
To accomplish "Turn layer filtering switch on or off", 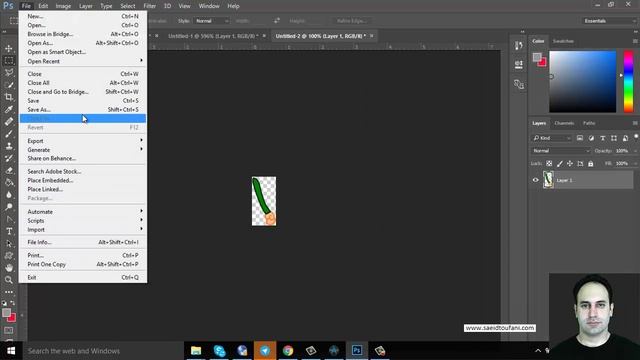I will point(636,137).
